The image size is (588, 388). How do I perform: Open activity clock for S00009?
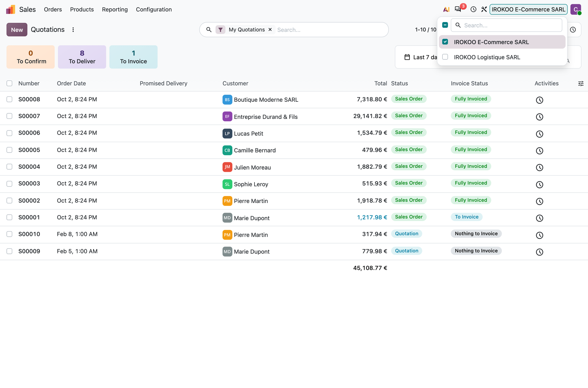click(539, 252)
